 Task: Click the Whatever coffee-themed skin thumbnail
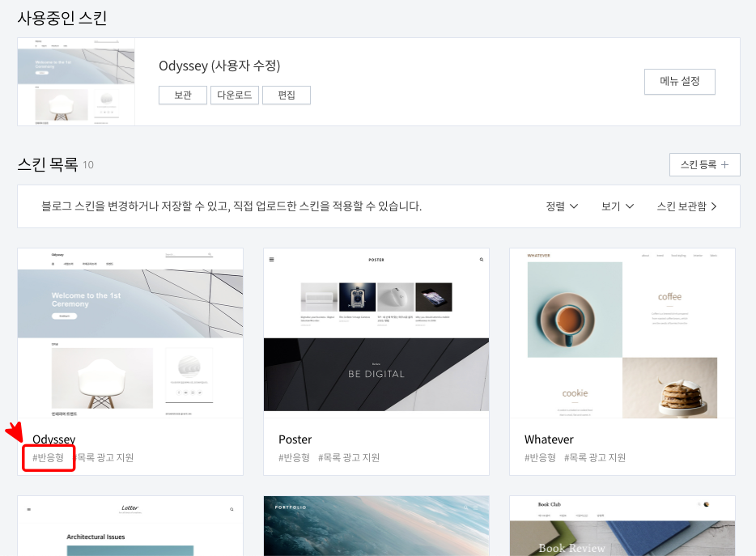click(622, 333)
